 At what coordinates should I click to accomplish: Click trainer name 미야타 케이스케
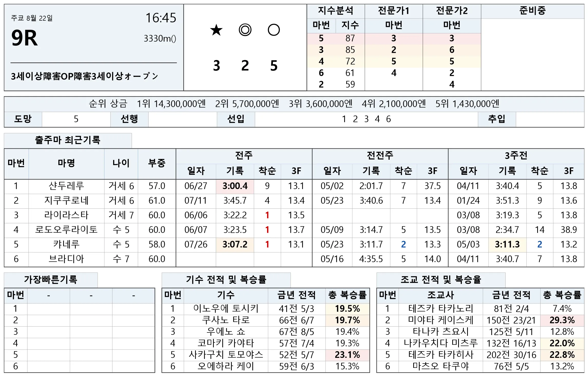(441, 320)
